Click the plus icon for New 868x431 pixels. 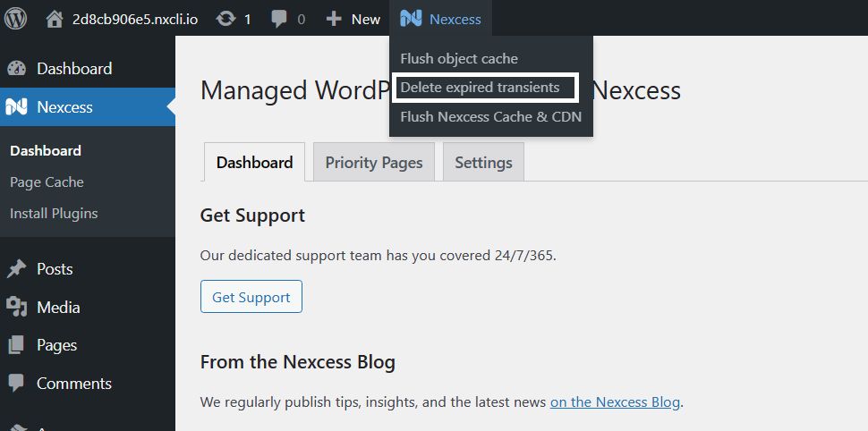[x=333, y=20]
